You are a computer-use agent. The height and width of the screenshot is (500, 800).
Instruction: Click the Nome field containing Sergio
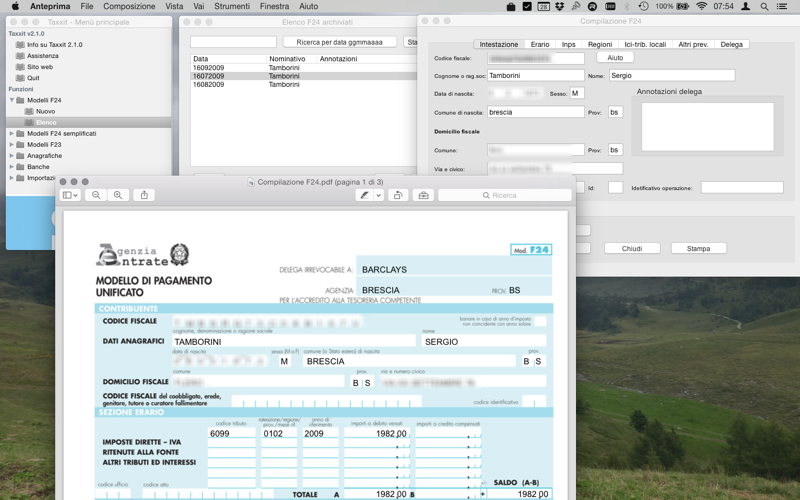[x=672, y=76]
